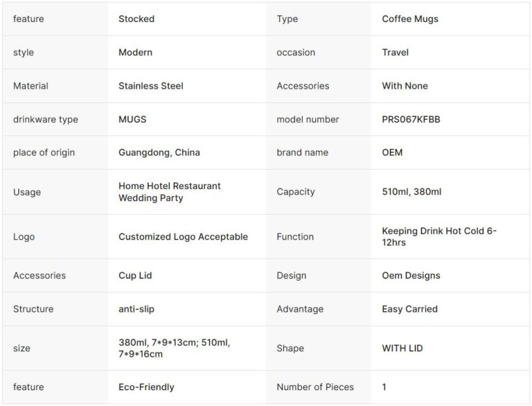Click the "WITH LID" shape value

402,348
